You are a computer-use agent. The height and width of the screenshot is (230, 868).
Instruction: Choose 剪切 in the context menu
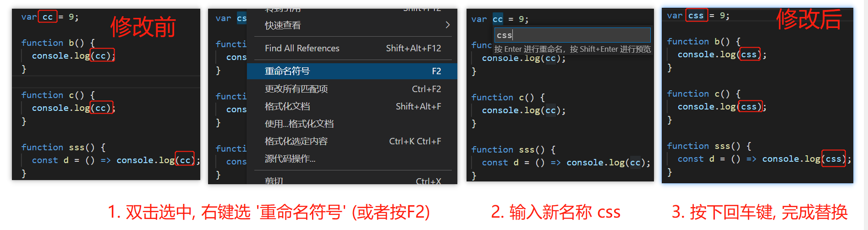coord(352,181)
